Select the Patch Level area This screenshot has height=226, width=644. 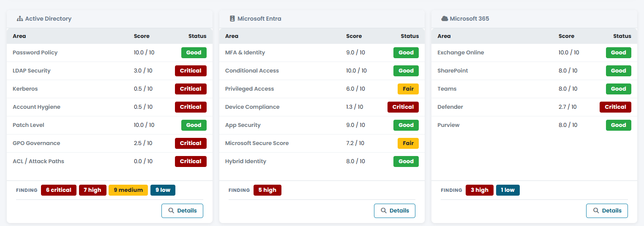[x=28, y=125]
